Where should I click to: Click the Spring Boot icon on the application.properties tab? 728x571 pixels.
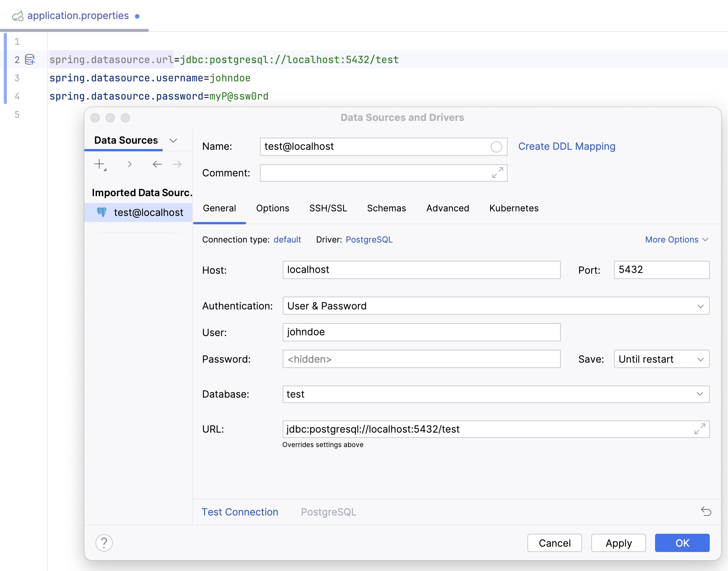[x=18, y=16]
